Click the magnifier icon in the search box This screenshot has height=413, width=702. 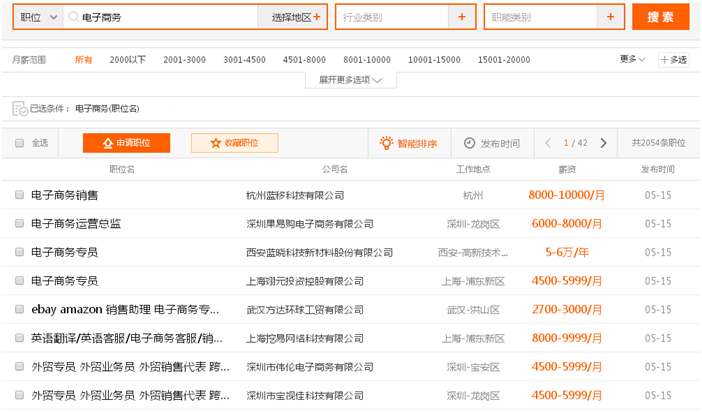(x=73, y=17)
